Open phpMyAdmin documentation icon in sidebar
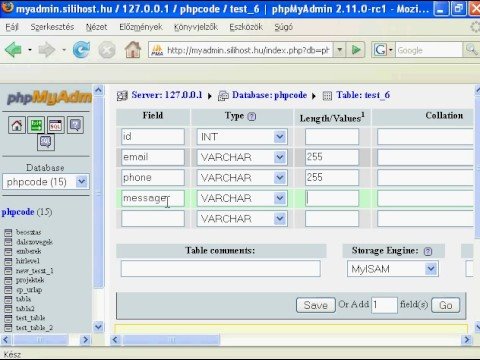Screen dimensions: 480x360 (x=75, y=125)
